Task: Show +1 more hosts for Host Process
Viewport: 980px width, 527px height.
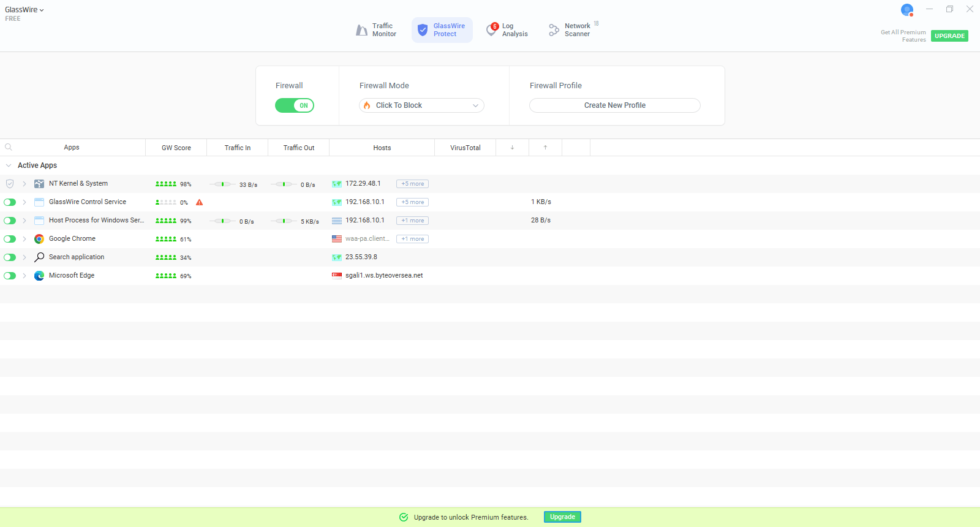Action: 412,221
